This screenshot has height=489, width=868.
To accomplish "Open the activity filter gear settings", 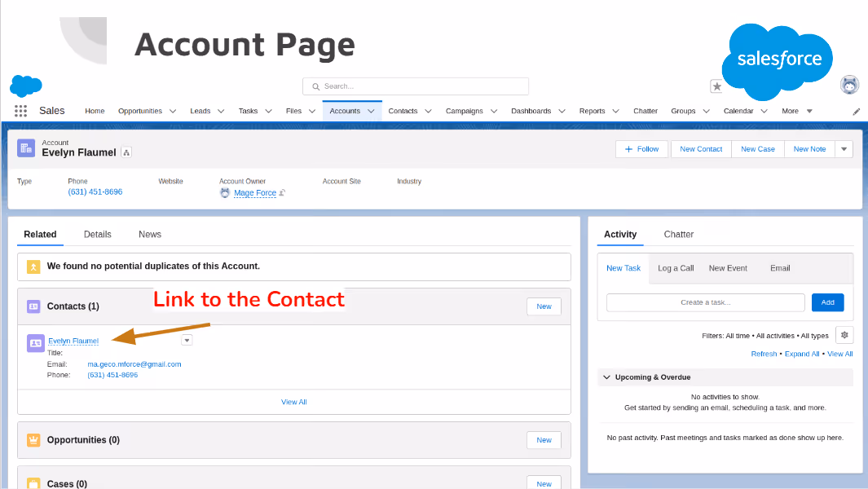I will (844, 335).
